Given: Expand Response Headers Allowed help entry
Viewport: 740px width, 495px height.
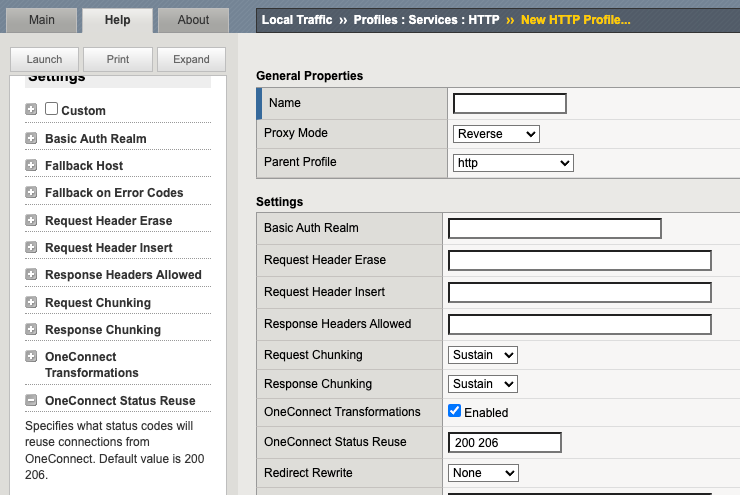Looking at the screenshot, I should (31, 275).
